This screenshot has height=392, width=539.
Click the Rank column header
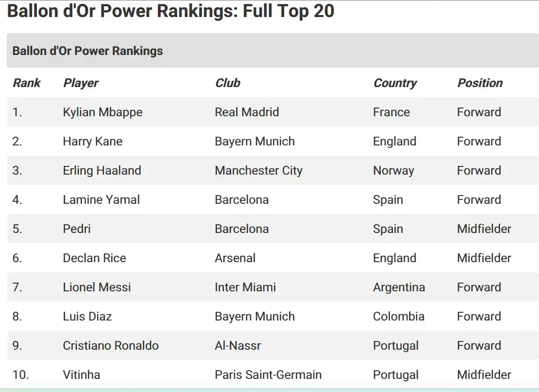pos(27,83)
